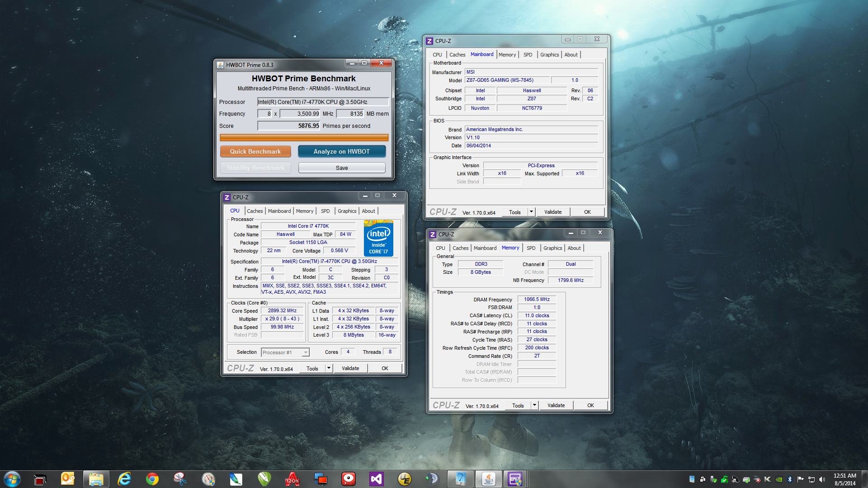
Task: Click the American Megatrends Inc. brand value
Action: (531, 129)
